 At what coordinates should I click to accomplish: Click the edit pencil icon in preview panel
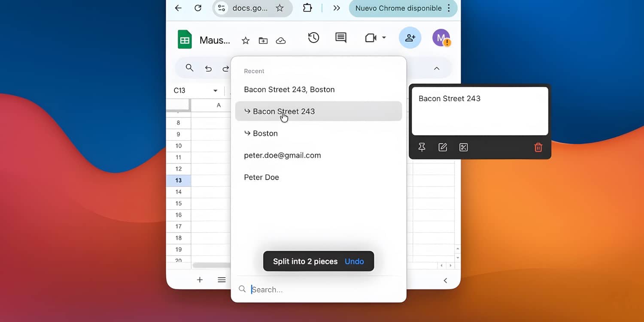[x=443, y=147]
